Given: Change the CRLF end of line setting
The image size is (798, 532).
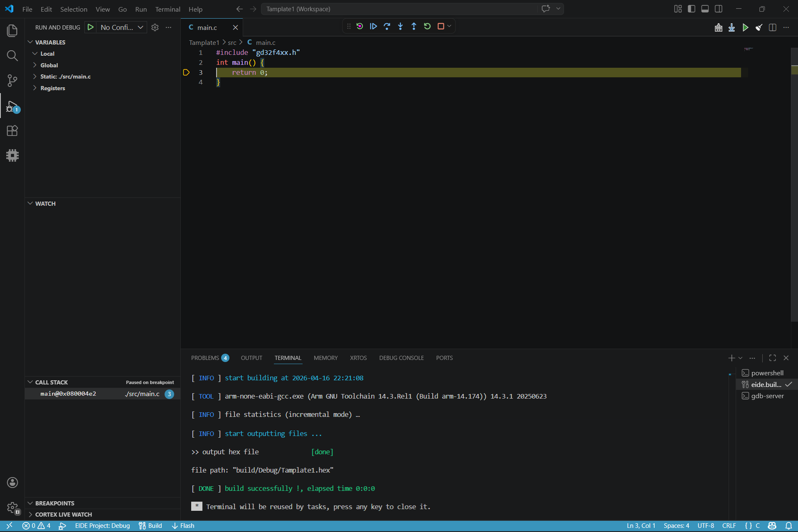Looking at the screenshot, I should tap(729, 526).
